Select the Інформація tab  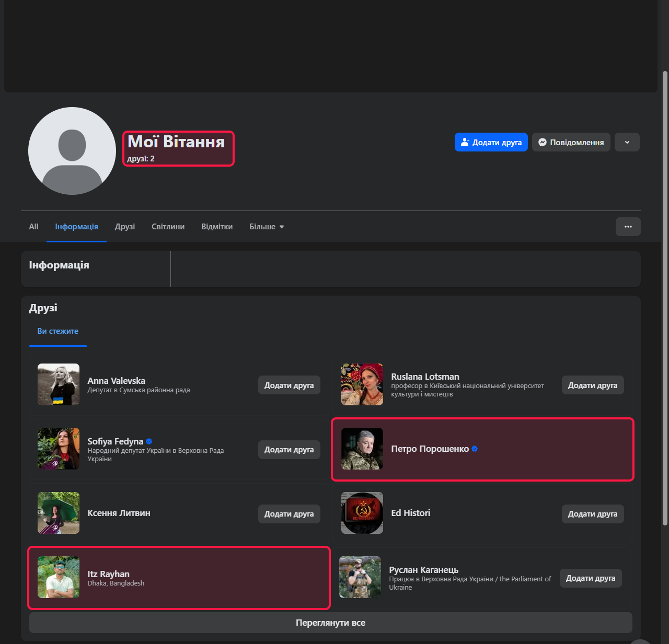[76, 227]
